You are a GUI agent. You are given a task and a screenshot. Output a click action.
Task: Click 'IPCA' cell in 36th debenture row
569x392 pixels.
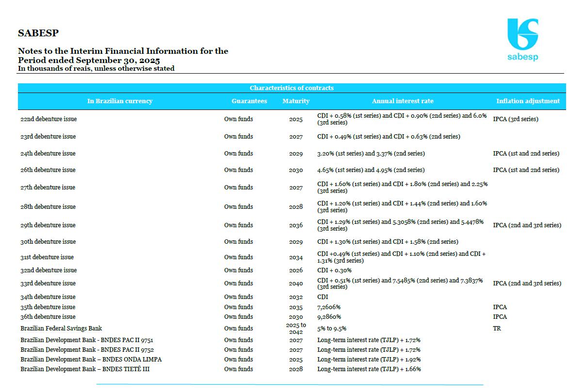click(500, 316)
